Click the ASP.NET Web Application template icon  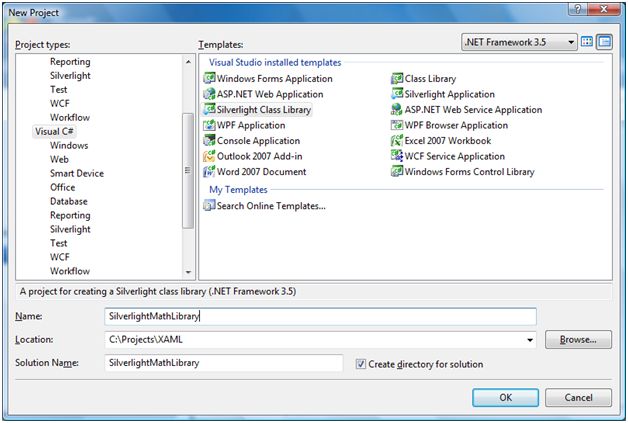point(209,94)
